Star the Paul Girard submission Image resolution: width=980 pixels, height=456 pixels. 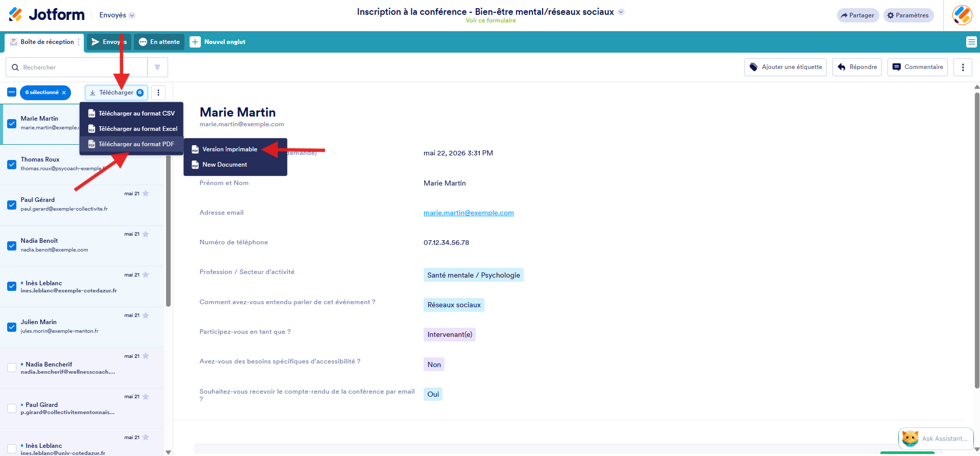tap(146, 397)
